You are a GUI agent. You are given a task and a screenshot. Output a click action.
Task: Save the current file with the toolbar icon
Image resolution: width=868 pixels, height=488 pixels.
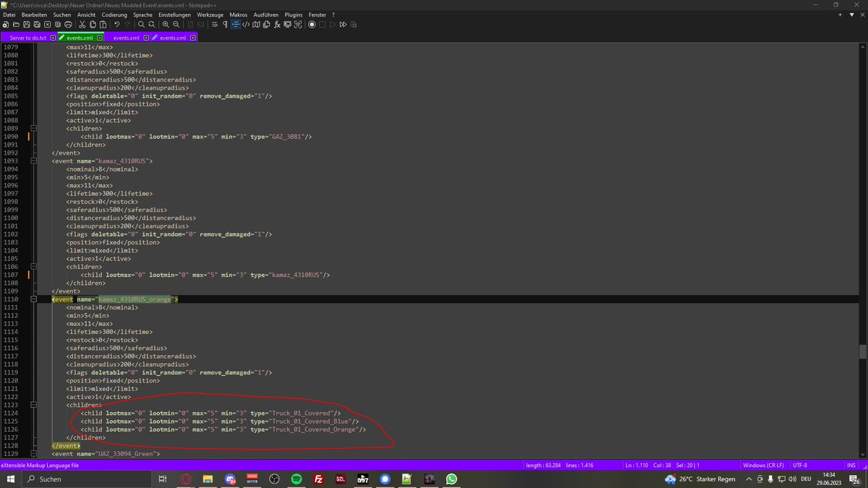26,25
